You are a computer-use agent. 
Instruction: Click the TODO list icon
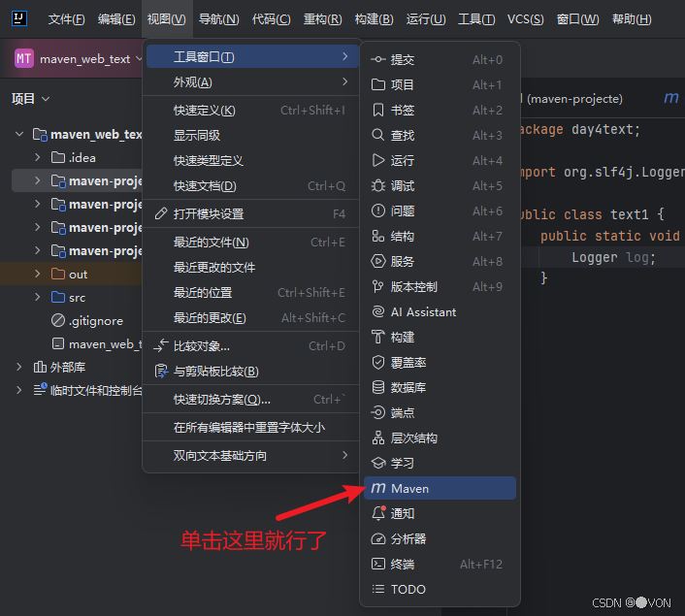click(x=377, y=590)
